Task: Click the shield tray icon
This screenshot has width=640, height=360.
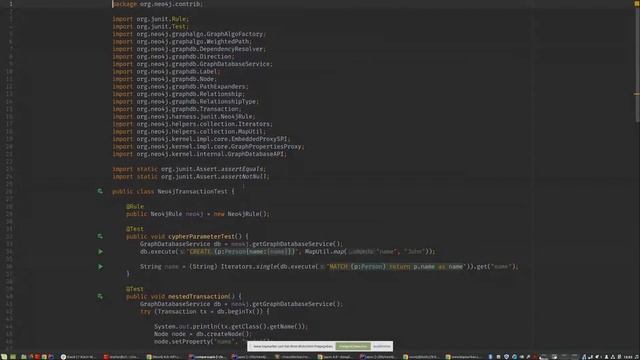Action: click(x=506, y=356)
